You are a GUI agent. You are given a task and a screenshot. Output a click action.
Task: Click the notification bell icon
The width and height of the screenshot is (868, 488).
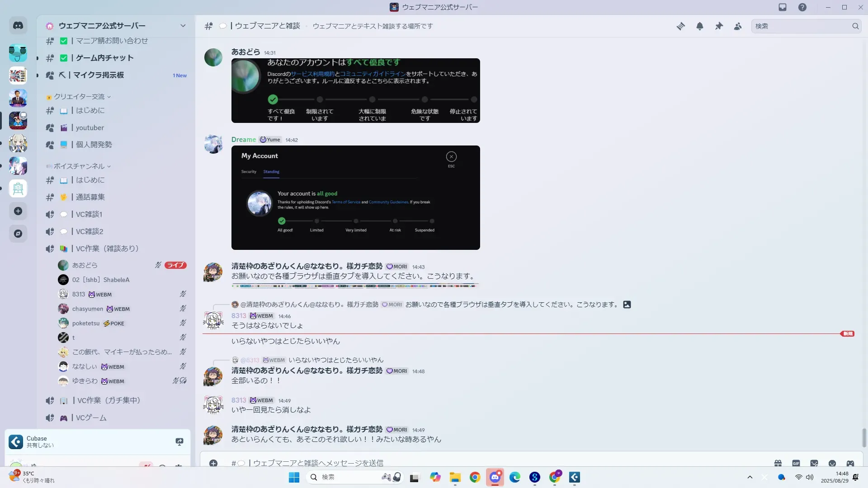click(x=700, y=26)
